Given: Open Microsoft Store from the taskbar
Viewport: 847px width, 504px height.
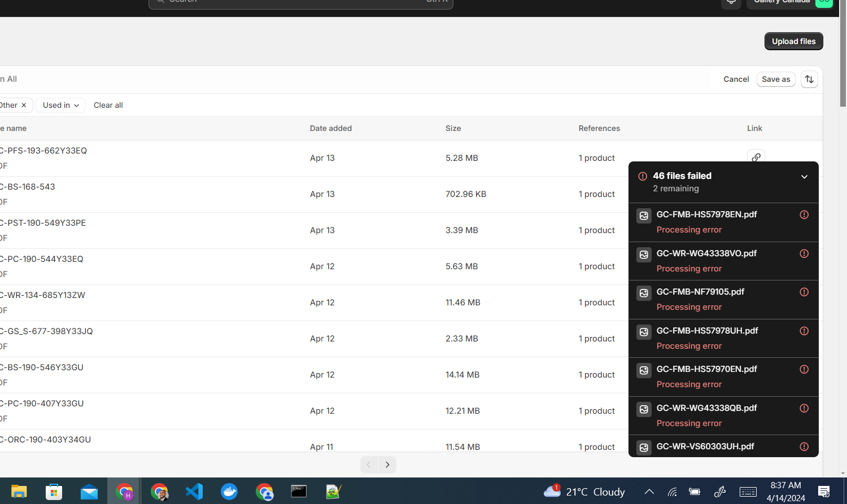Looking at the screenshot, I should [x=54, y=491].
